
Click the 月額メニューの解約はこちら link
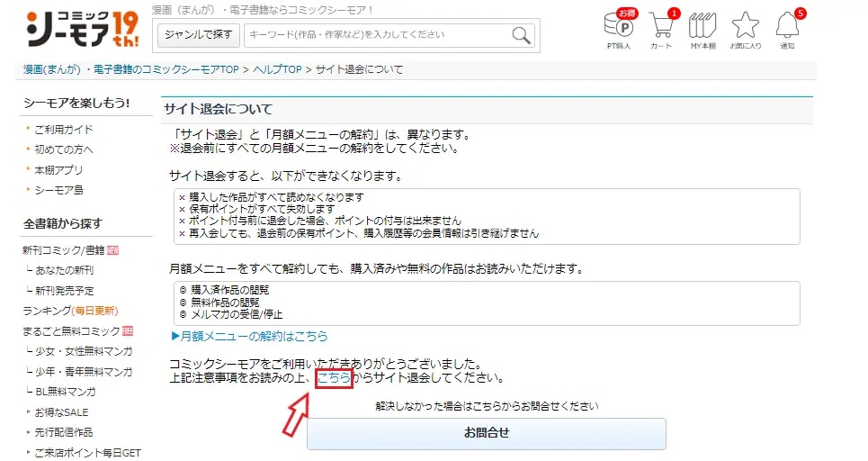tap(249, 336)
